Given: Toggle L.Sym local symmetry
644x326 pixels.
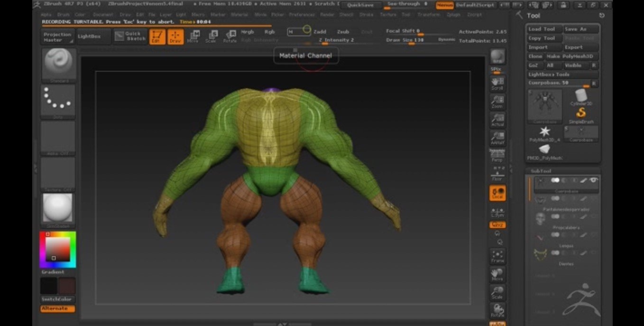Looking at the screenshot, I should pos(497,212).
